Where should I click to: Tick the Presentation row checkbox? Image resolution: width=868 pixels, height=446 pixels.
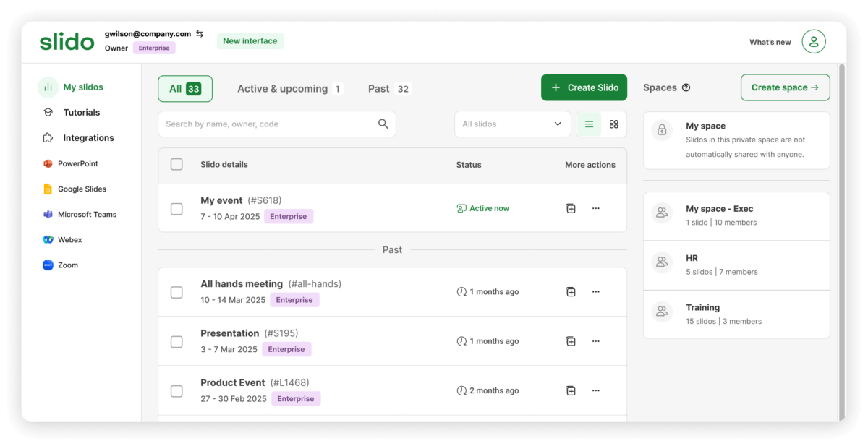pos(176,341)
